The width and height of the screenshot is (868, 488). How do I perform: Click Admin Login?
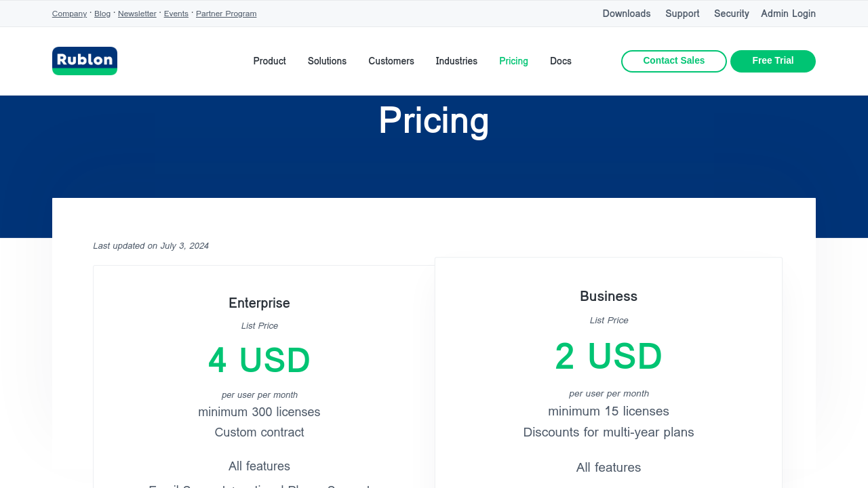click(x=788, y=14)
